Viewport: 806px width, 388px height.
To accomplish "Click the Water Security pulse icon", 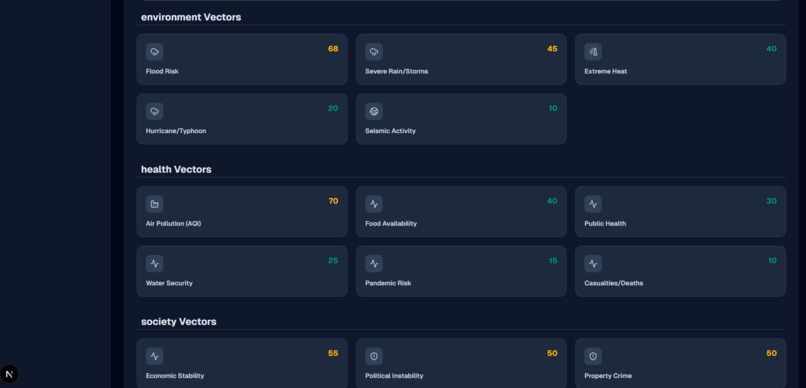I will 154,264.
